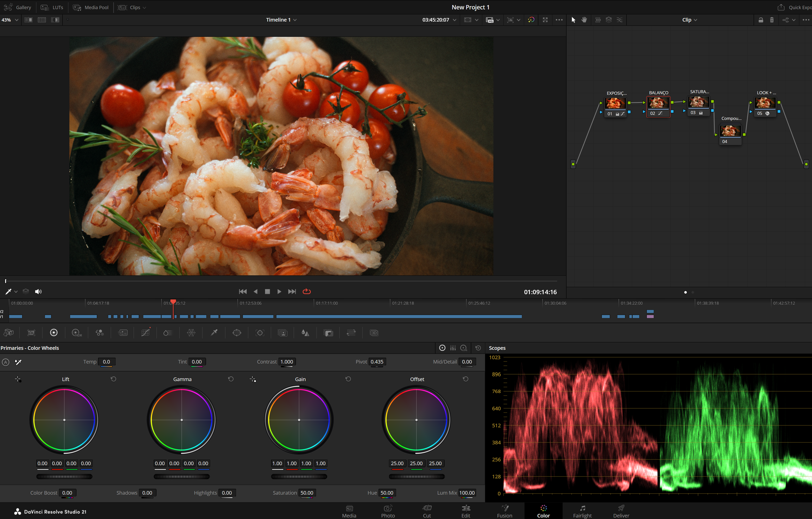Viewport: 812px width, 519px height.
Task: Toggle enhanced viewer expand icon
Action: click(545, 20)
